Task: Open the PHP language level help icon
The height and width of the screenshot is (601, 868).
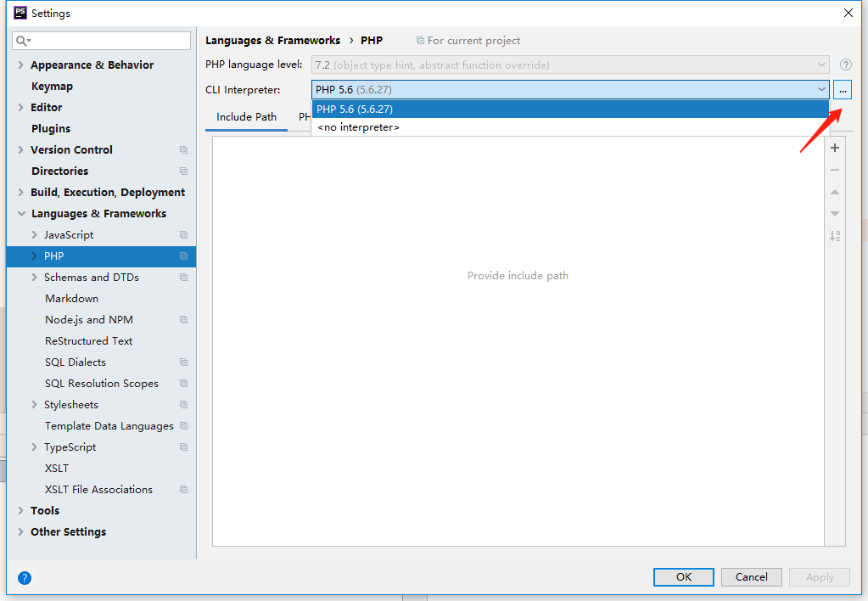Action: tap(845, 65)
